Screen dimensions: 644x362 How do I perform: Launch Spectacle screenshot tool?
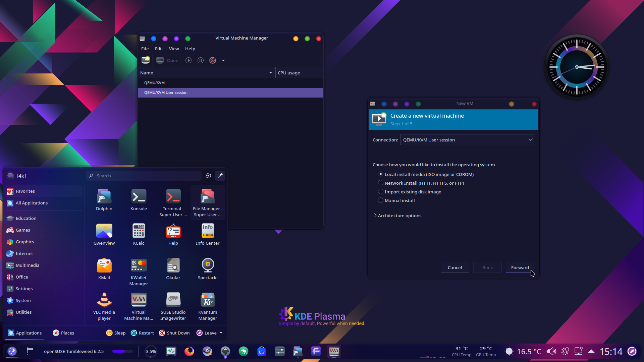click(208, 269)
